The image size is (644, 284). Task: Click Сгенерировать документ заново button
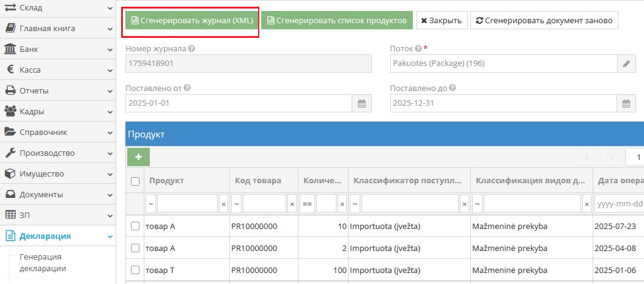544,20
